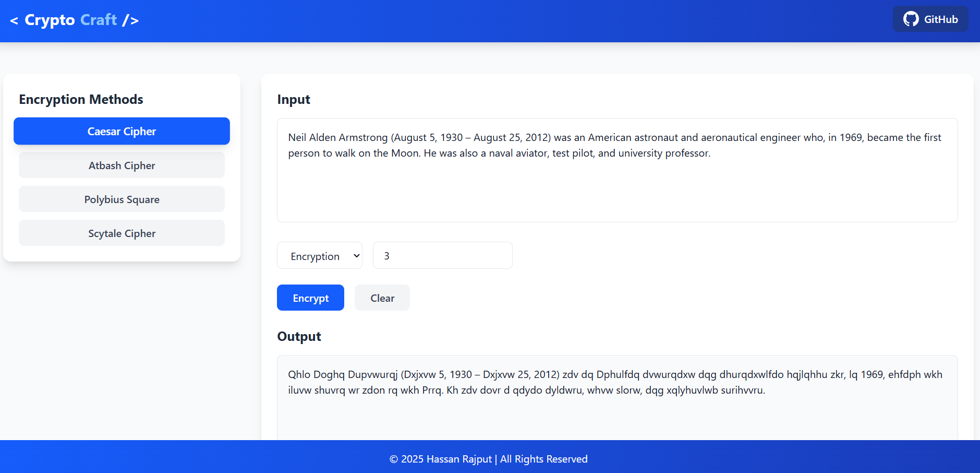Click the GitHub octocat icon
The height and width of the screenshot is (473, 980).
(911, 19)
